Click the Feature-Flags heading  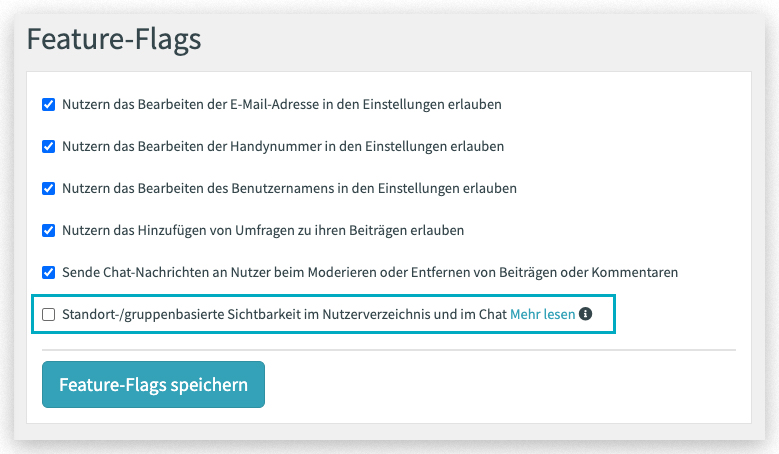114,39
